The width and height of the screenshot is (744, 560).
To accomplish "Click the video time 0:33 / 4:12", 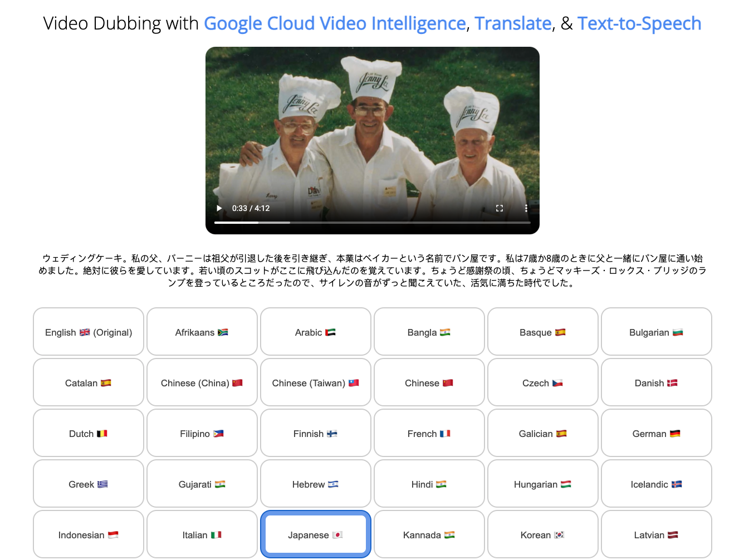I will (251, 208).
